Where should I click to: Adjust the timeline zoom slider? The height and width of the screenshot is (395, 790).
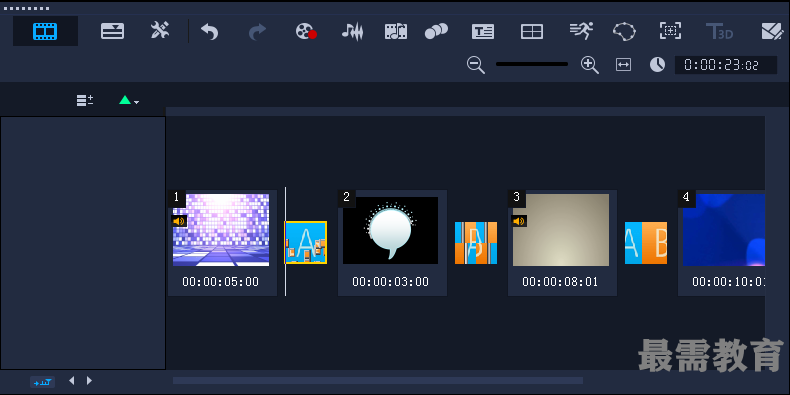(532, 64)
